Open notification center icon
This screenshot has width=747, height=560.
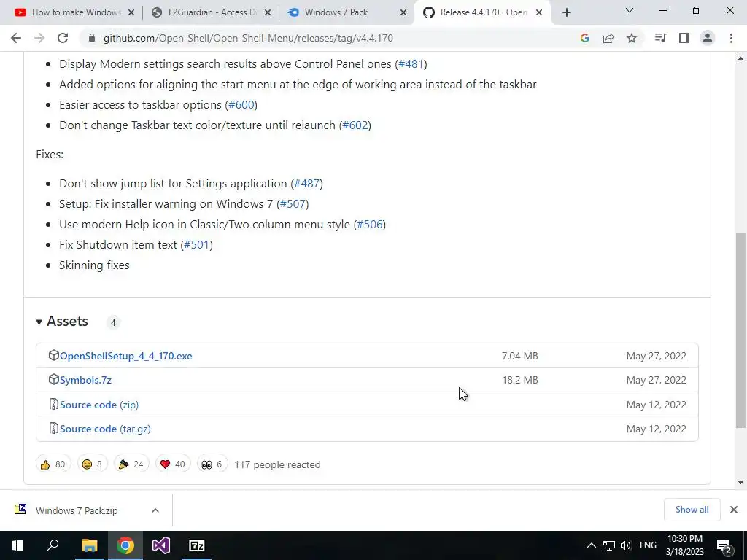click(724, 546)
